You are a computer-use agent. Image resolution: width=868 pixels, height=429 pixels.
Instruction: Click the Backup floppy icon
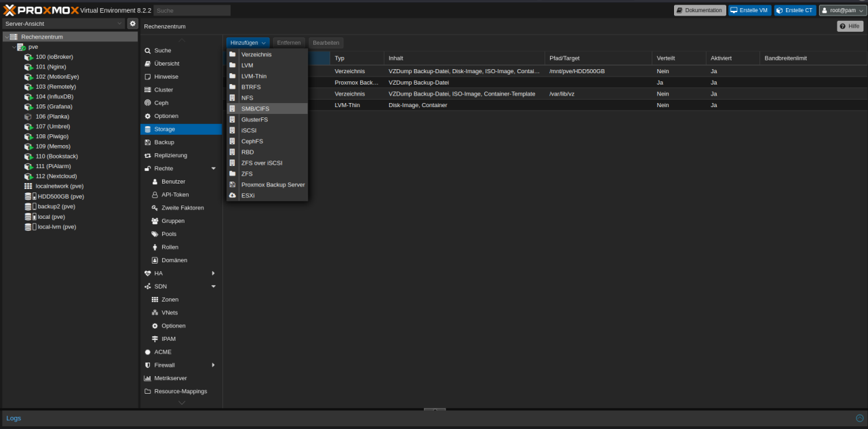pos(148,142)
